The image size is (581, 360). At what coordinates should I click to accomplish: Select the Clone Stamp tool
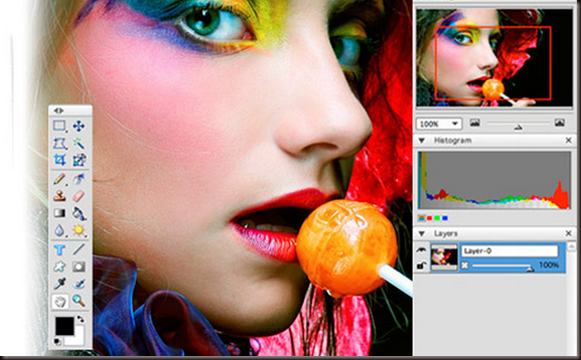pos(59,196)
